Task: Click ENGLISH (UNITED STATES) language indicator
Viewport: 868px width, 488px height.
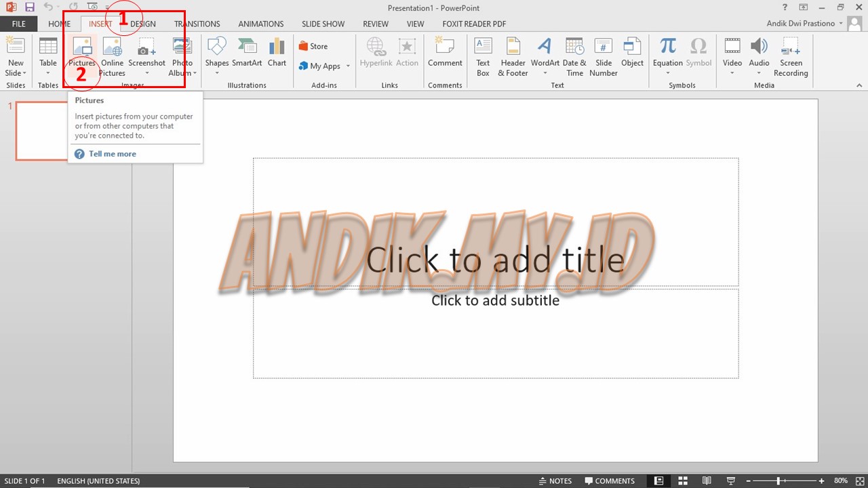Action: coord(98,481)
